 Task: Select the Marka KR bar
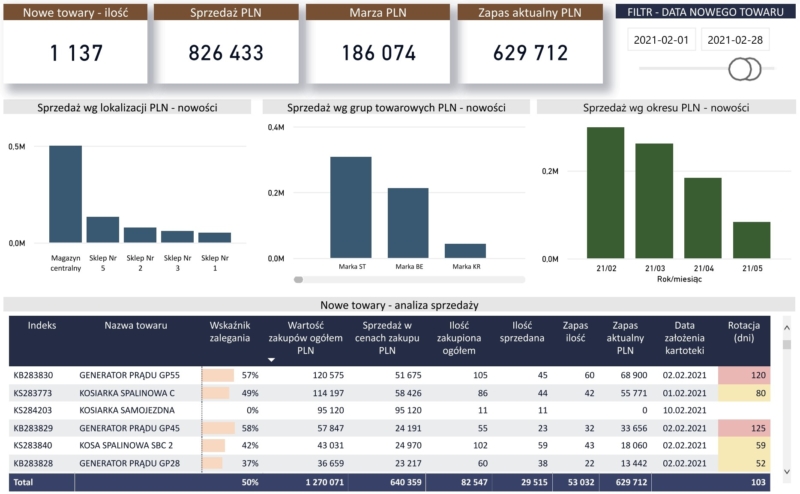(x=465, y=251)
